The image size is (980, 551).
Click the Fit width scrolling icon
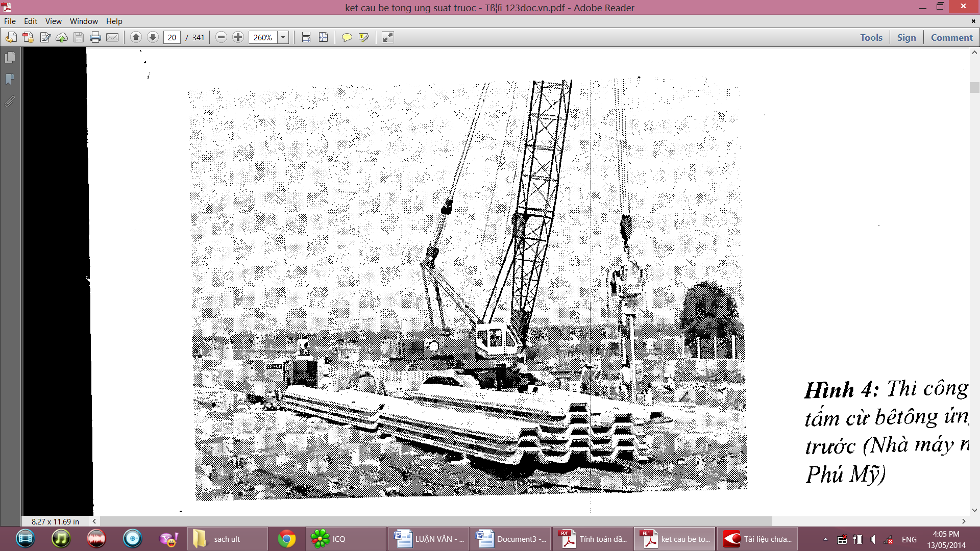point(306,37)
